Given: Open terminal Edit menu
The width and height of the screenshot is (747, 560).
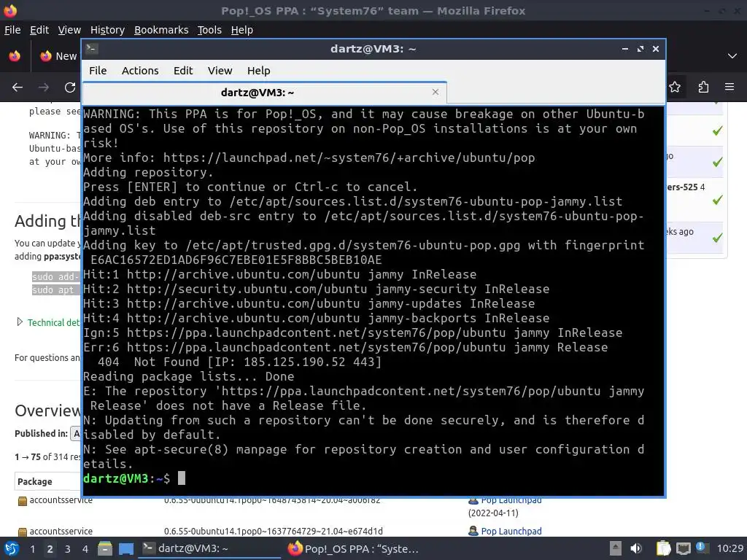Looking at the screenshot, I should 183,71.
